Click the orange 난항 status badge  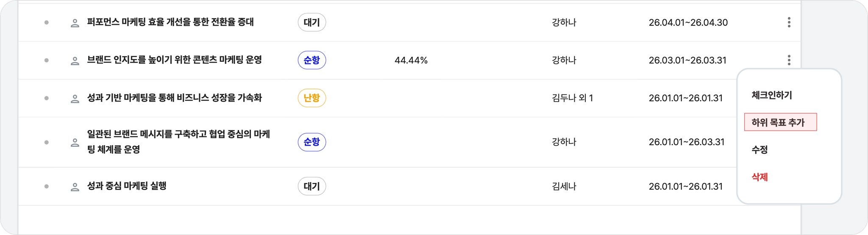coord(312,98)
